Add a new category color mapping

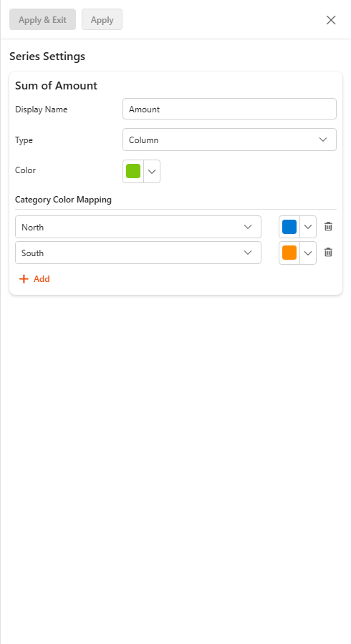pos(34,279)
